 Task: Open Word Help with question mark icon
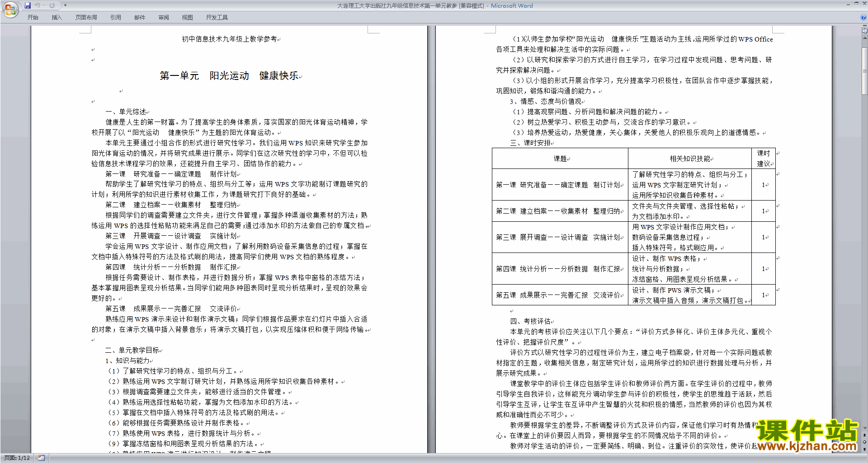pos(863,17)
